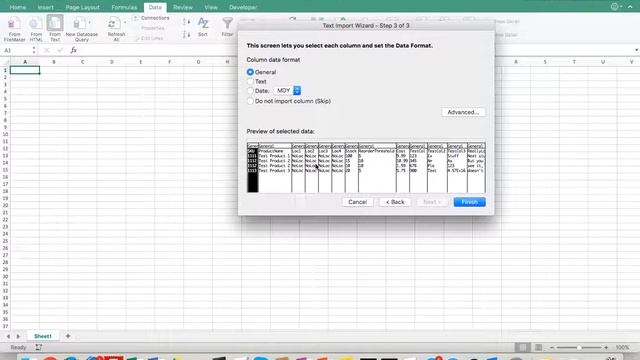640x360 pixels.
Task: Go to next sheet with right arrow
Action: (x=18, y=336)
